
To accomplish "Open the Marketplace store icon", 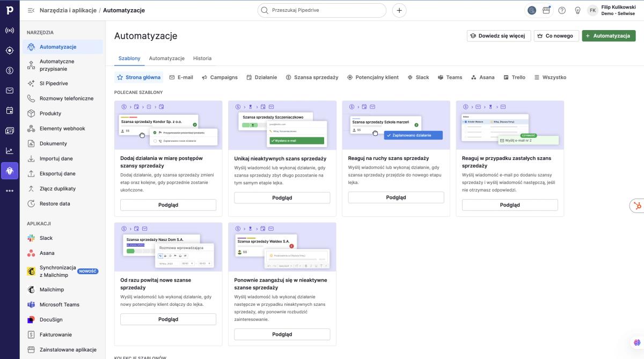I will (546, 10).
